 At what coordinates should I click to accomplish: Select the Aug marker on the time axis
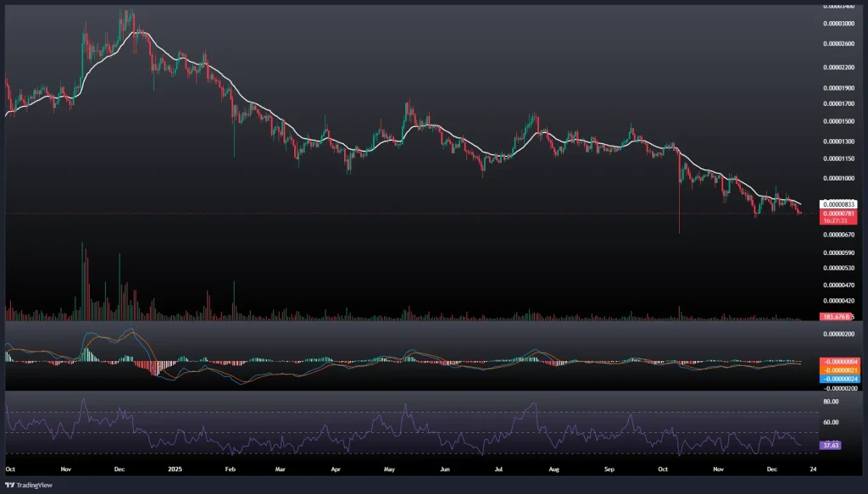click(554, 467)
